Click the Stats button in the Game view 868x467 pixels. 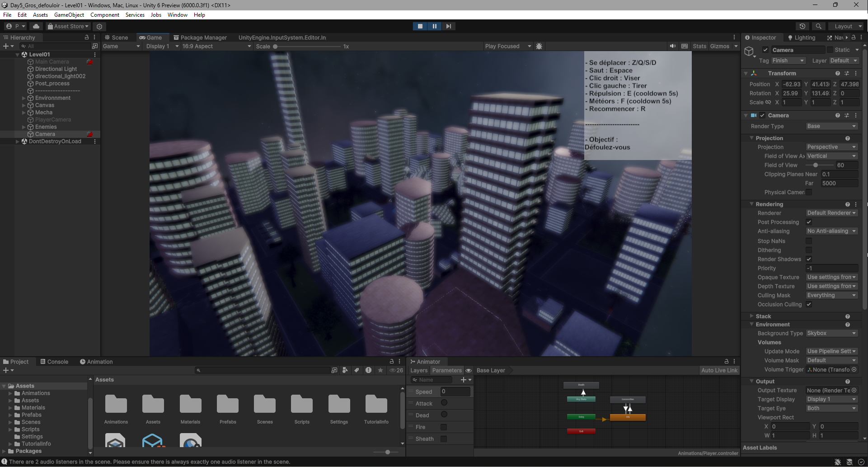click(x=699, y=46)
